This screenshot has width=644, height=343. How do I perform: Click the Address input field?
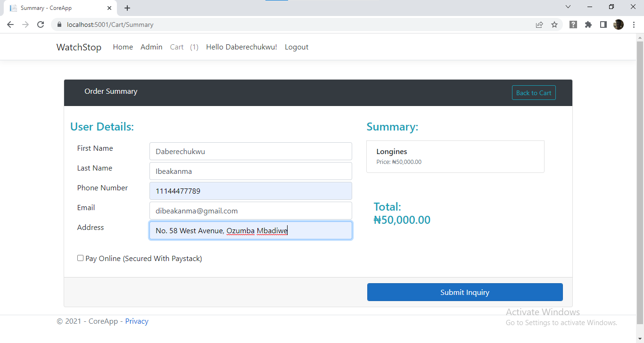[x=251, y=230]
